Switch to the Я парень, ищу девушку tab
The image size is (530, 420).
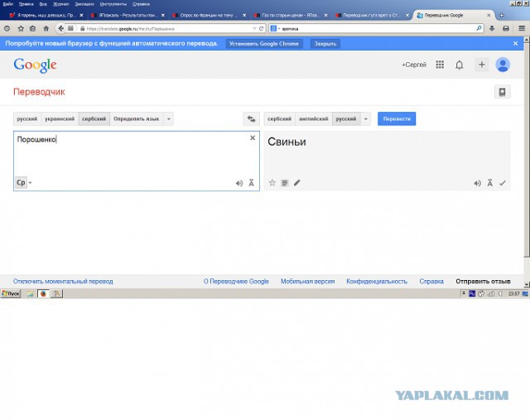coord(46,15)
